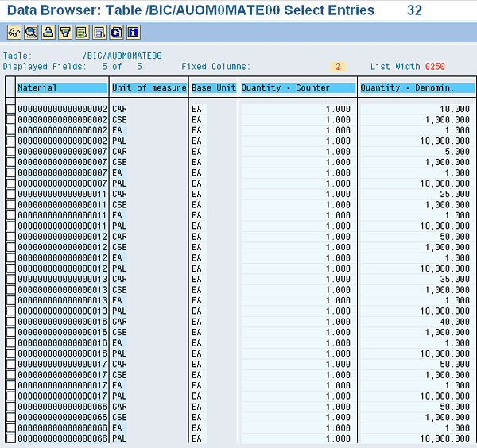Click the magnifier check table icon
The width and height of the screenshot is (477, 448).
31,33
